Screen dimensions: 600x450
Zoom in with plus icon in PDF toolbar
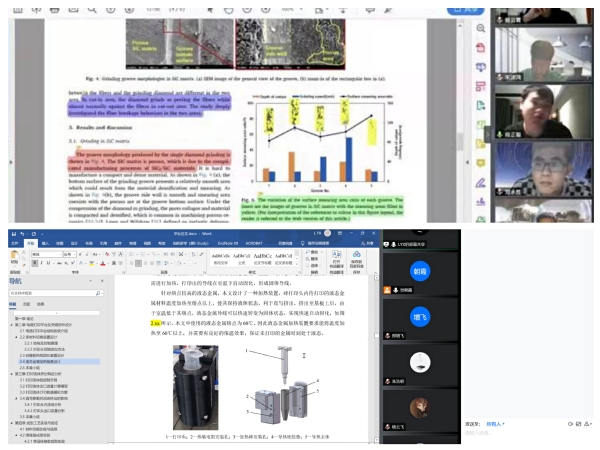(266, 10)
